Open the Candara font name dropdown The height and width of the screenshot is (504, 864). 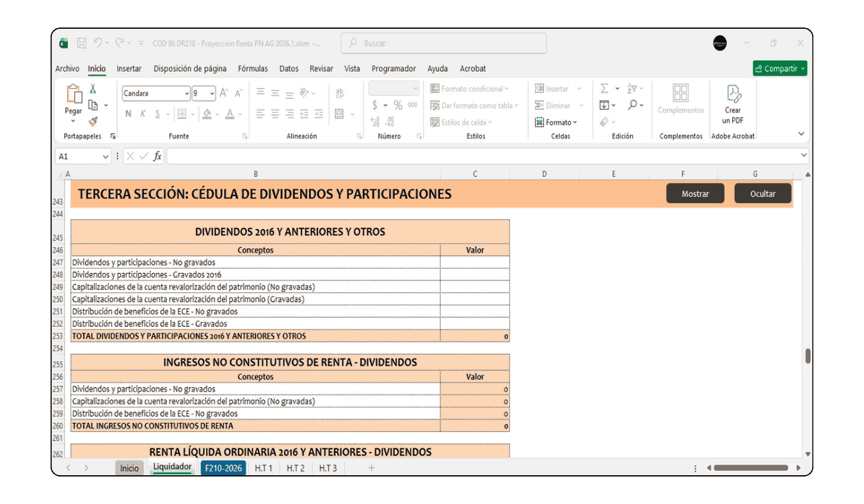tap(187, 93)
